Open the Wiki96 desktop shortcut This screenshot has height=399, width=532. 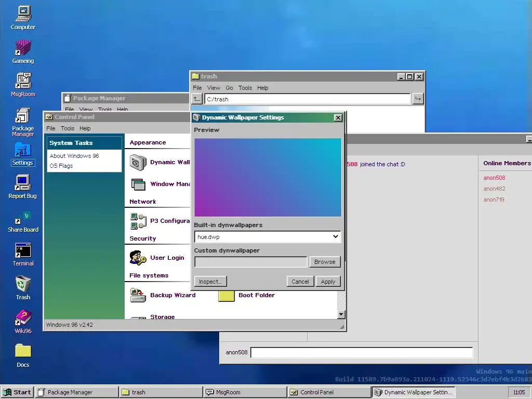coord(23,322)
